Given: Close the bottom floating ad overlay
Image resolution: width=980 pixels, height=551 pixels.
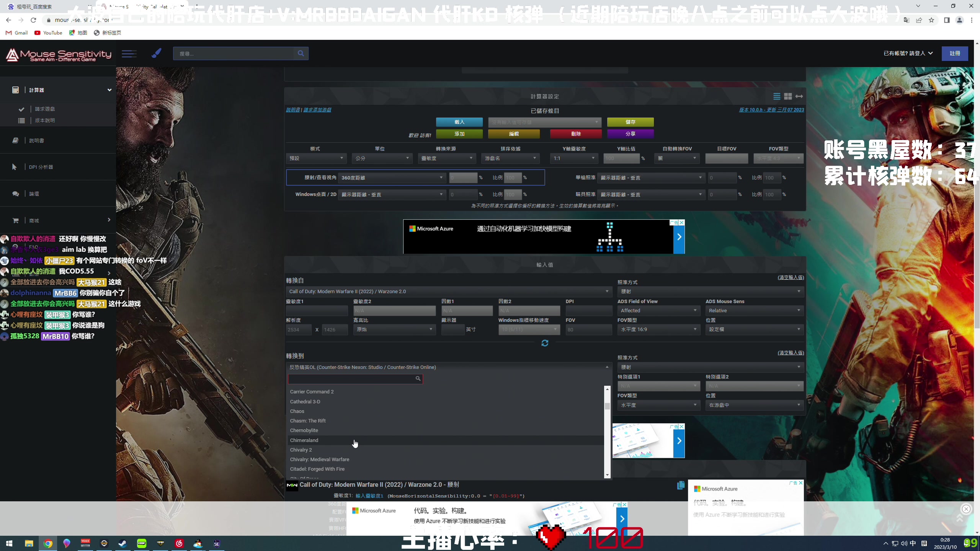Looking at the screenshot, I should [x=966, y=509].
